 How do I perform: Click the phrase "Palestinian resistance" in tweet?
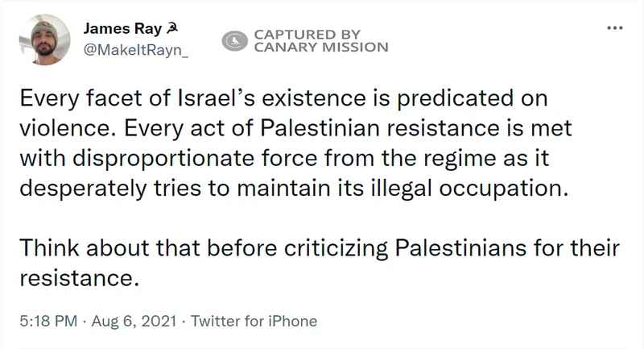point(379,128)
